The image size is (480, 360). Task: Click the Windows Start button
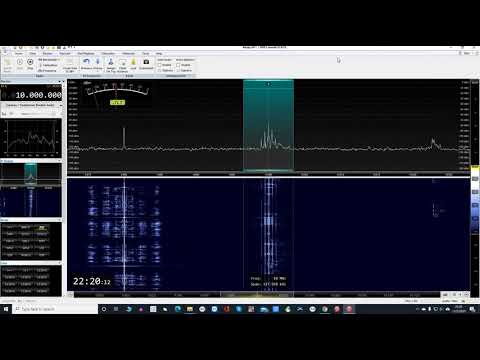6,309
